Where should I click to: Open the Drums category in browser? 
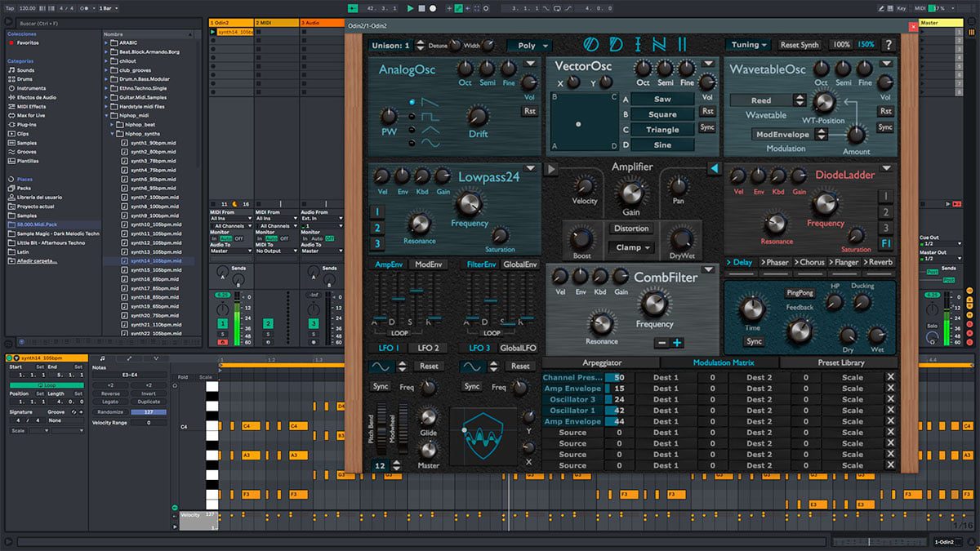pos(25,79)
